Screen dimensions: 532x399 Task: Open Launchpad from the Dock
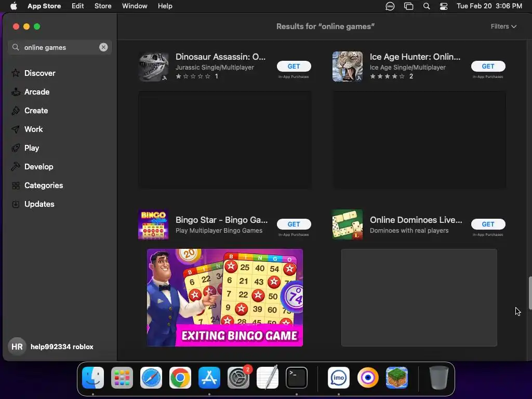point(122,378)
